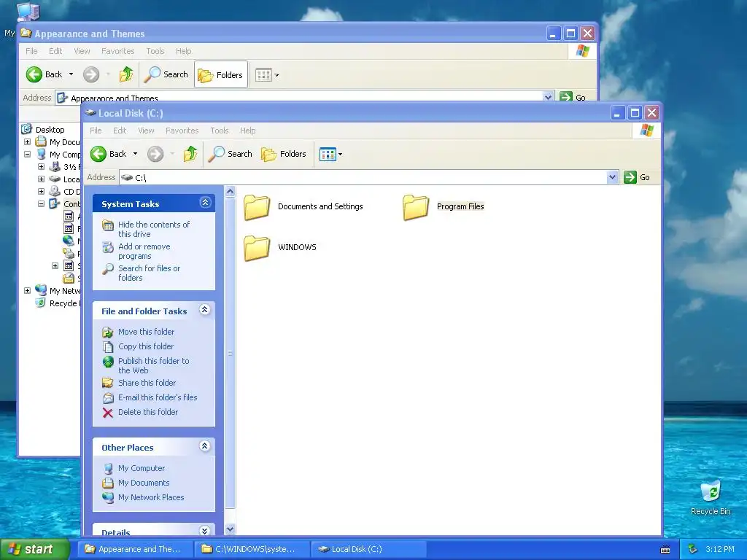The height and width of the screenshot is (560, 747).
Task: Open My Network Places under Other Places
Action: pyautogui.click(x=150, y=497)
